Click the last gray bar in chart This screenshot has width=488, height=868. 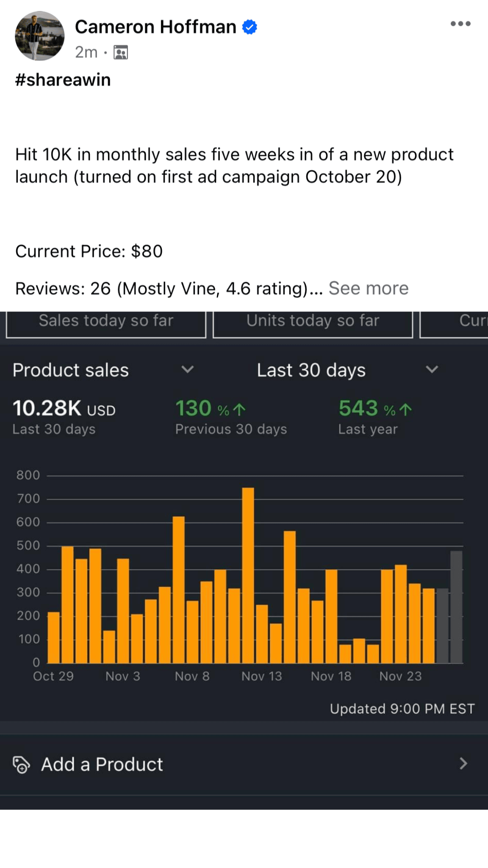coord(456,607)
